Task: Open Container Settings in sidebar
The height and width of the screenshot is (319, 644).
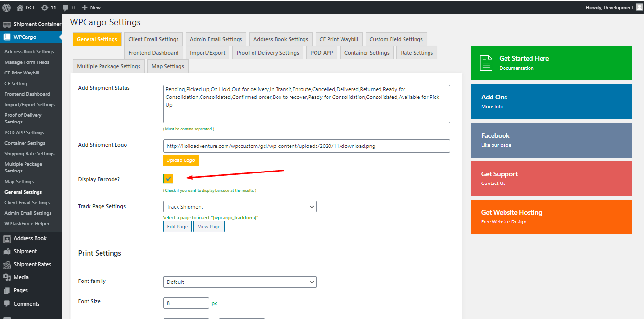Action: [x=25, y=143]
